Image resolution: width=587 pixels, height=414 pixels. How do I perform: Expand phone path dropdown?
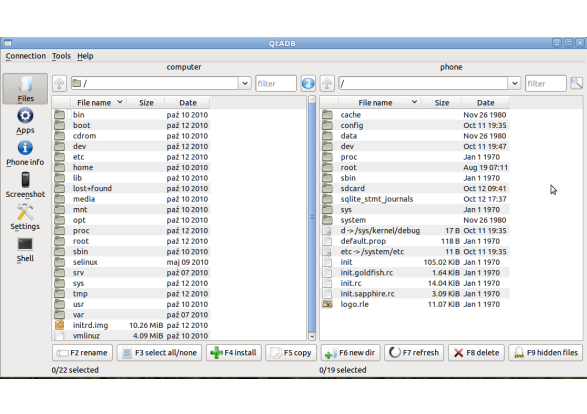click(x=515, y=83)
